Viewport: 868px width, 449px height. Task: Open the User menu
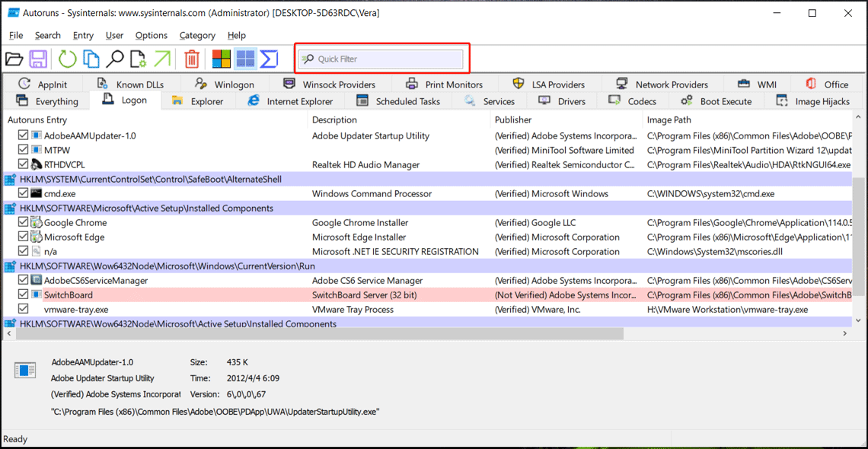click(x=114, y=35)
